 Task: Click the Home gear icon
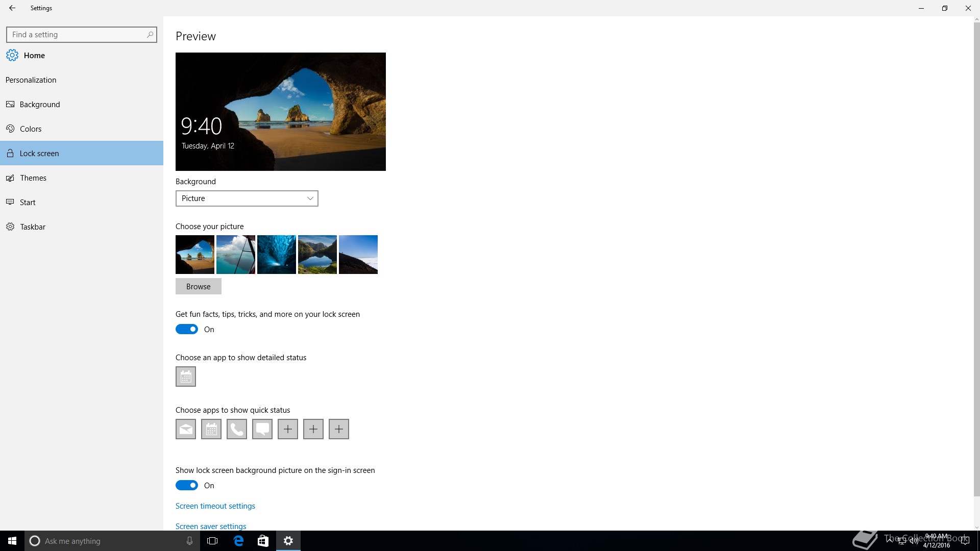pyautogui.click(x=12, y=55)
